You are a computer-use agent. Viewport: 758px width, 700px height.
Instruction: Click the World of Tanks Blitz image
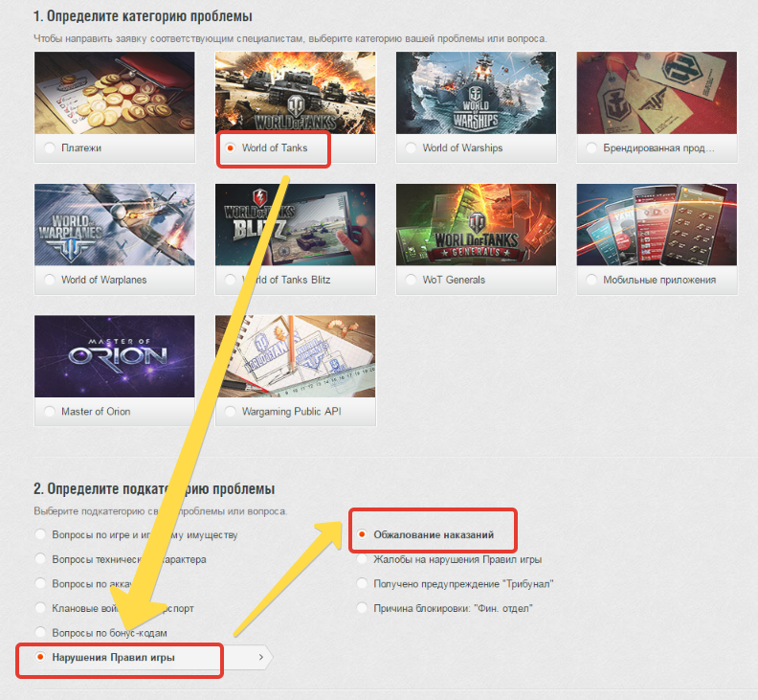[x=296, y=224]
